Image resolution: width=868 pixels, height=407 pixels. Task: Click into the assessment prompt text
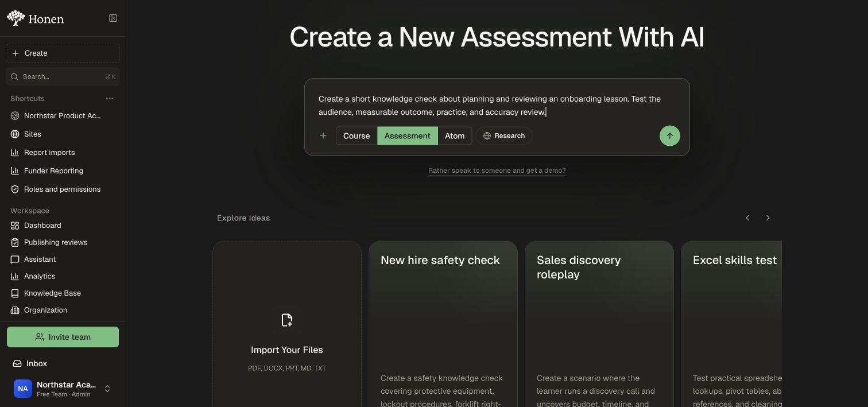point(490,106)
